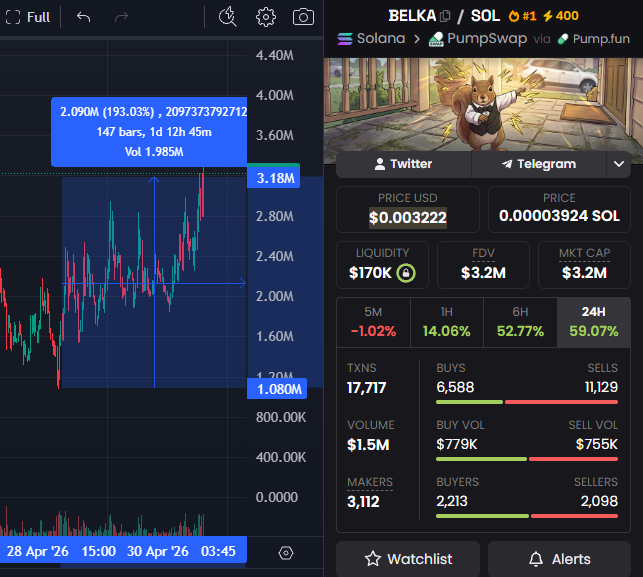Click the fire #1 trending badge
Screen dimensions: 643x577
click(x=522, y=16)
